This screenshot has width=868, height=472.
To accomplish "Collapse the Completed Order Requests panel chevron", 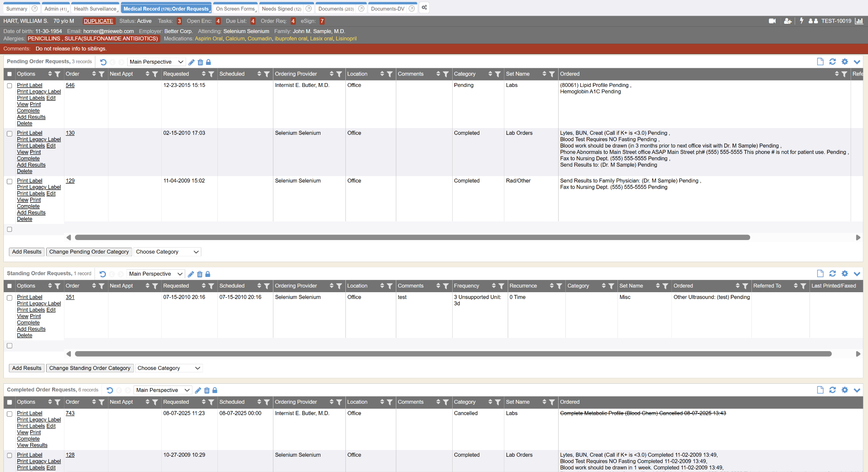I will [857, 390].
